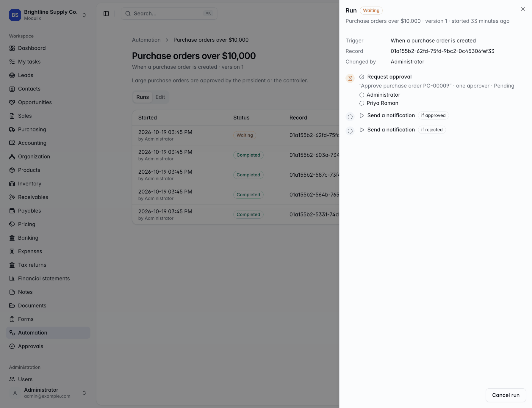Toggle the sidebar panel icon

click(106, 13)
